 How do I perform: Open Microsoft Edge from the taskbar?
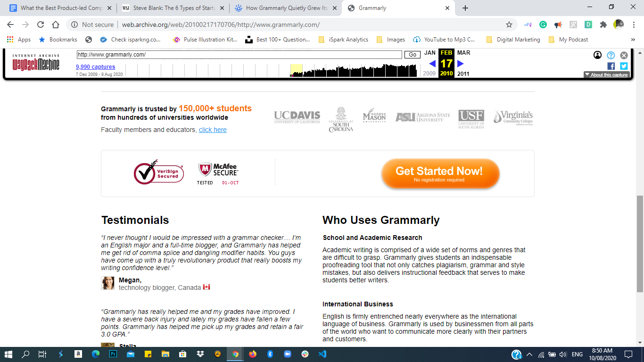pos(96,354)
